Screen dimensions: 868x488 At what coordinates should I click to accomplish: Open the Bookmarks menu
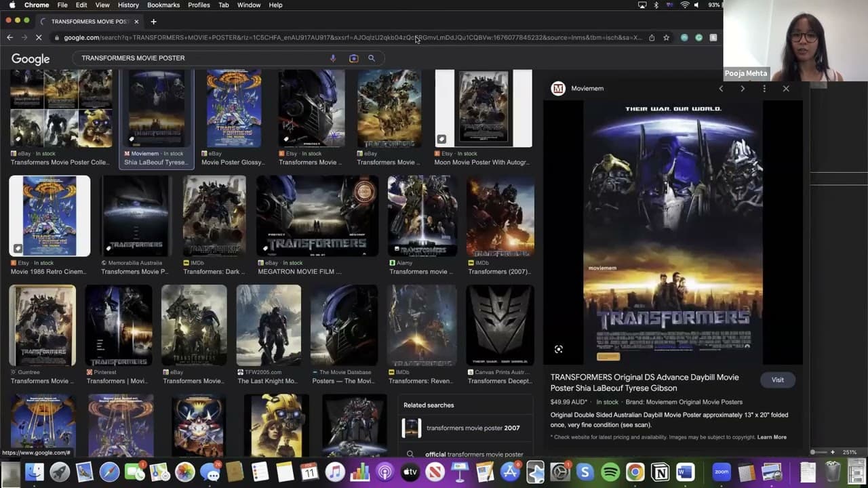pos(163,5)
